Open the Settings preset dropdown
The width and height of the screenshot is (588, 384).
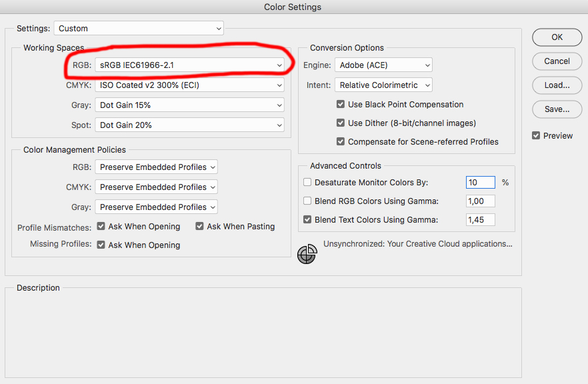(x=139, y=29)
